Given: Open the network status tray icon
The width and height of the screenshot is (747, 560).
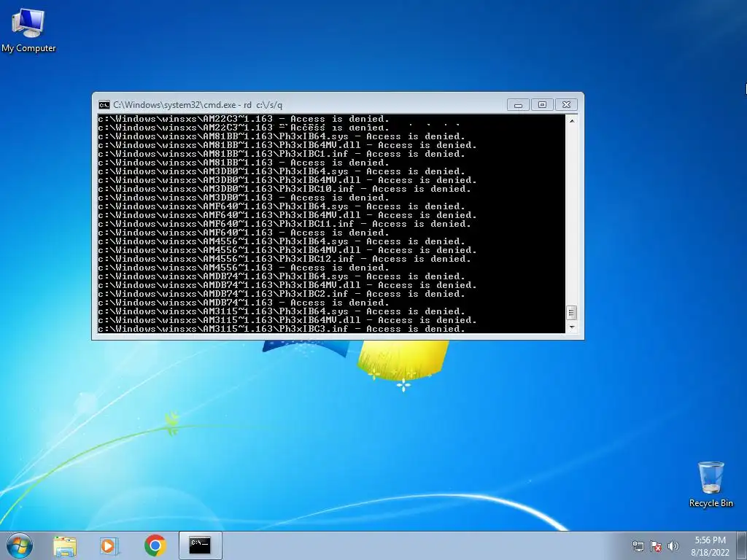Looking at the screenshot, I should pyautogui.click(x=638, y=546).
